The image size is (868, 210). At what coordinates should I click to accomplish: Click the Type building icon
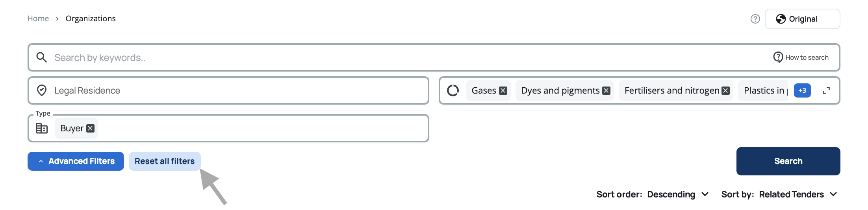(42, 128)
